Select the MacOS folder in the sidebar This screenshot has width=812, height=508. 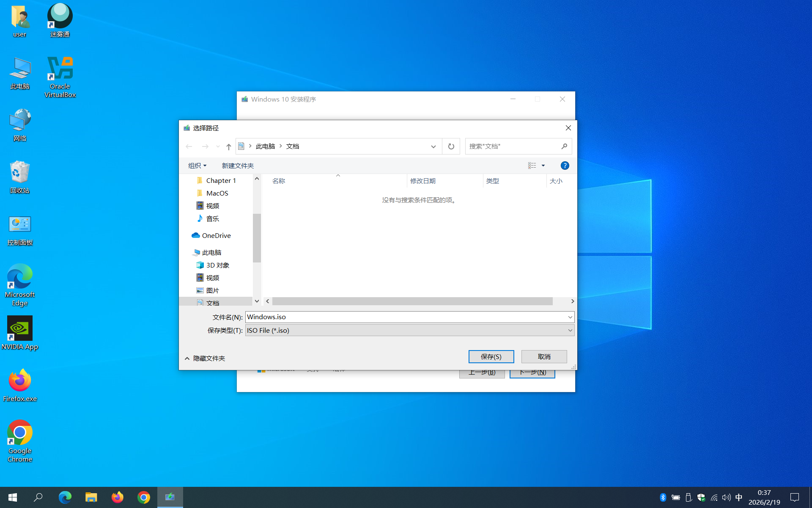217,193
